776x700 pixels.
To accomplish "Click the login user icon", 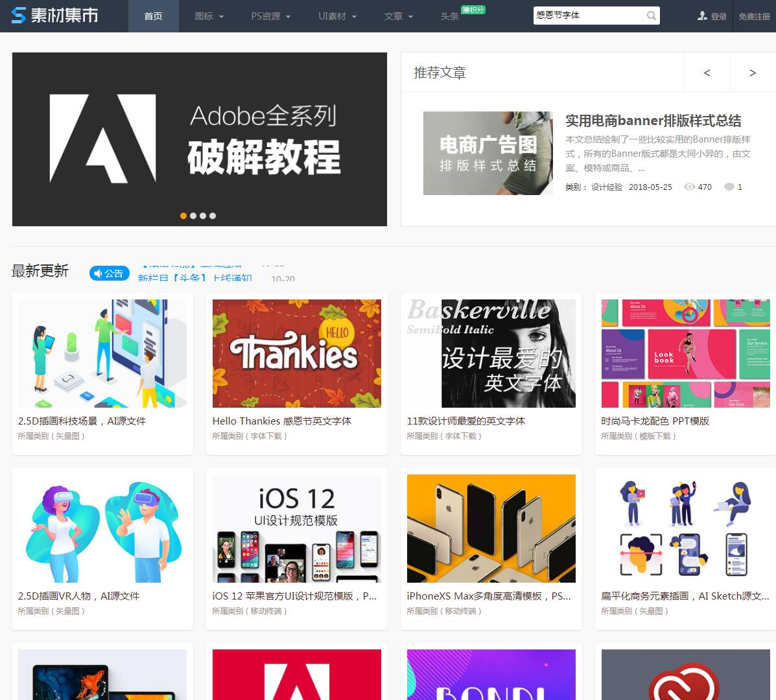I will coord(702,16).
